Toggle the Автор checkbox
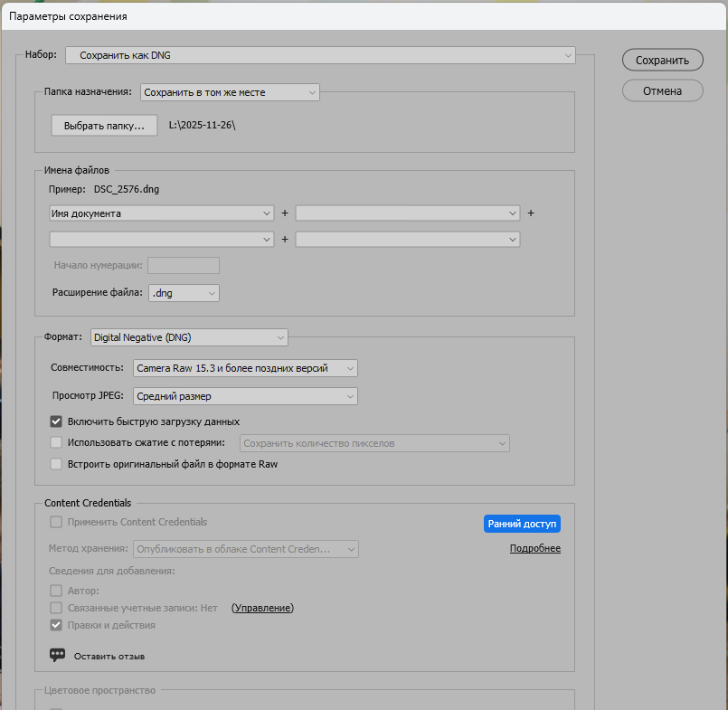Image resolution: width=728 pixels, height=710 pixels. coord(56,591)
